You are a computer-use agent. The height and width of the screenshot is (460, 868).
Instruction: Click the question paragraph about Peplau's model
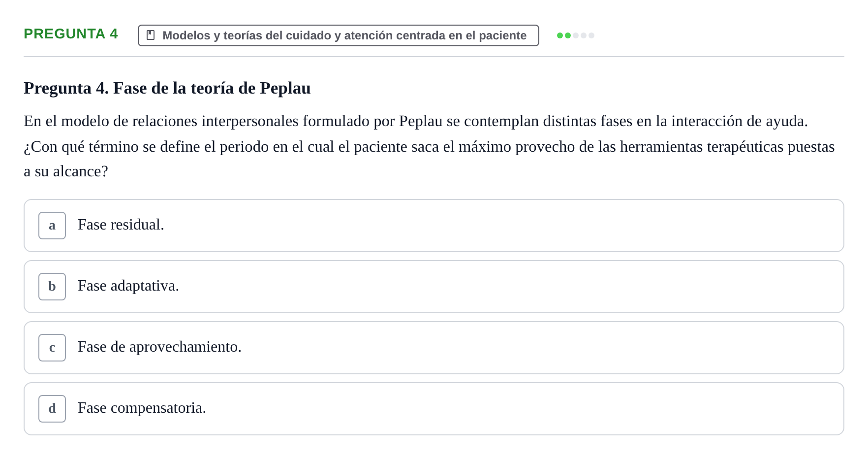coord(429,146)
